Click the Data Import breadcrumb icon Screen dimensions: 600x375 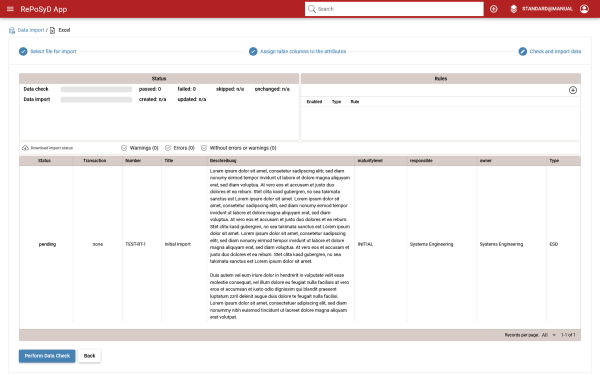12,30
